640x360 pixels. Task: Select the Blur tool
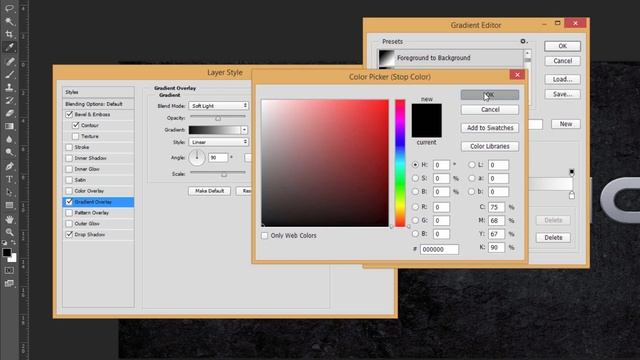point(9,140)
